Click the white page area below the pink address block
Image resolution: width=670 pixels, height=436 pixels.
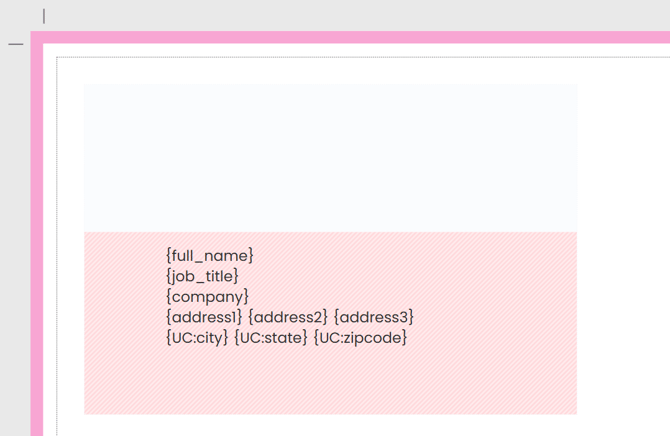330,425
